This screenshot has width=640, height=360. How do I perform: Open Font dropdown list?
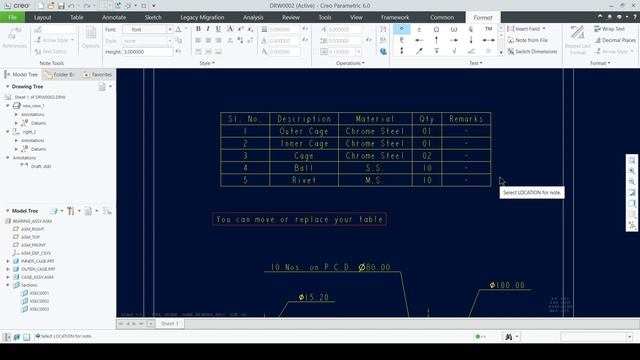pyautogui.click(x=170, y=29)
